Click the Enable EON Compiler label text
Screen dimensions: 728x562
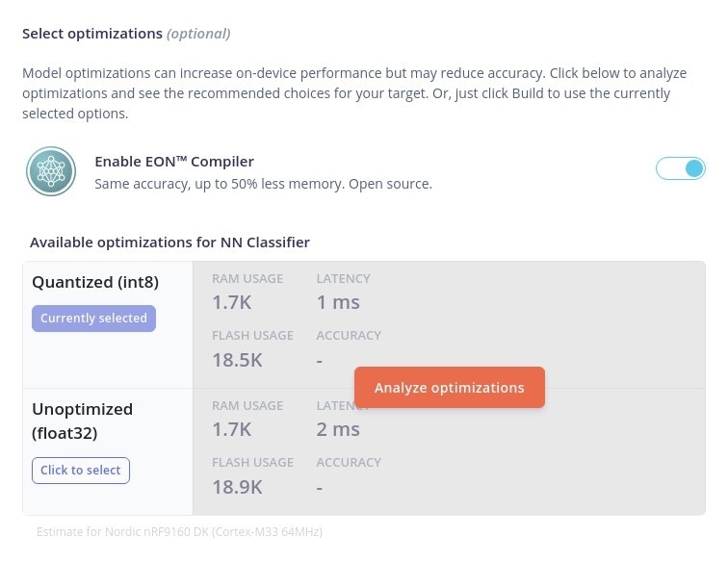coord(174,162)
